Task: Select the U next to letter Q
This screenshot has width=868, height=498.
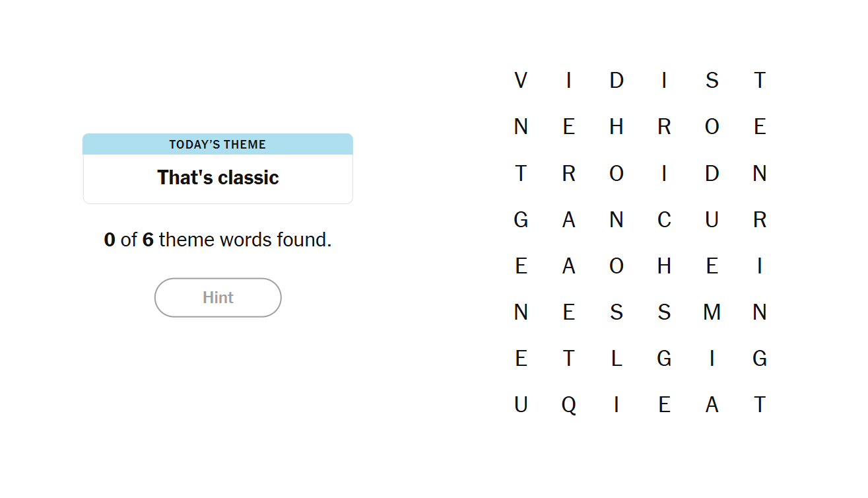Action: [x=521, y=404]
